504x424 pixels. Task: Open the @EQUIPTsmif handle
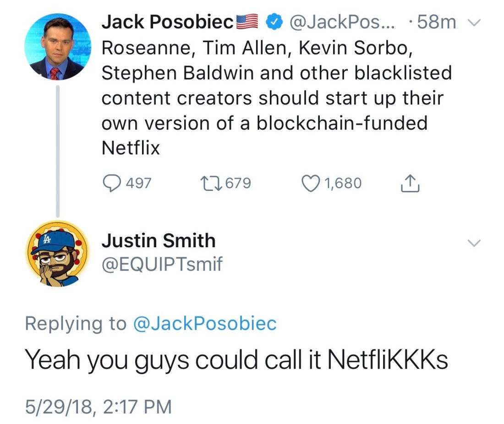162,264
